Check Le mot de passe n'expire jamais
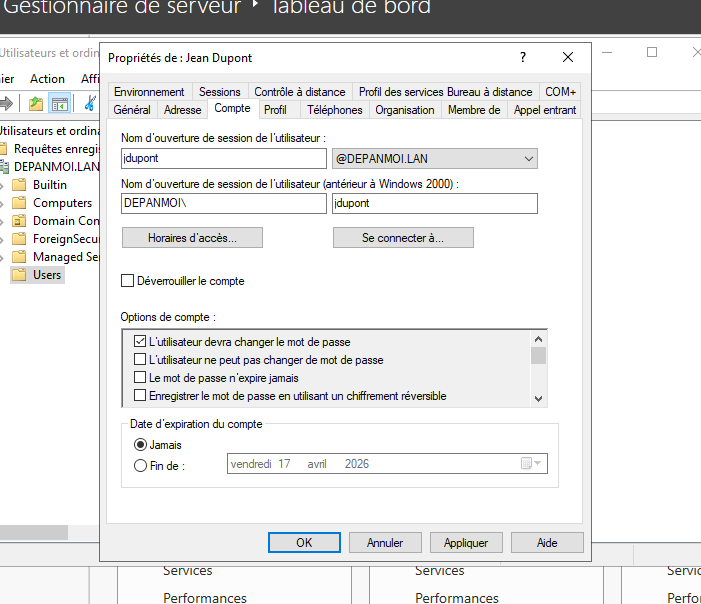The image size is (701, 604). (x=140, y=377)
